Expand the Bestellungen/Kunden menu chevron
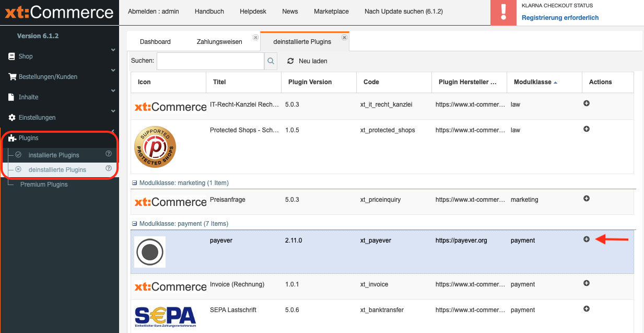This screenshot has height=333, width=644. tap(113, 70)
